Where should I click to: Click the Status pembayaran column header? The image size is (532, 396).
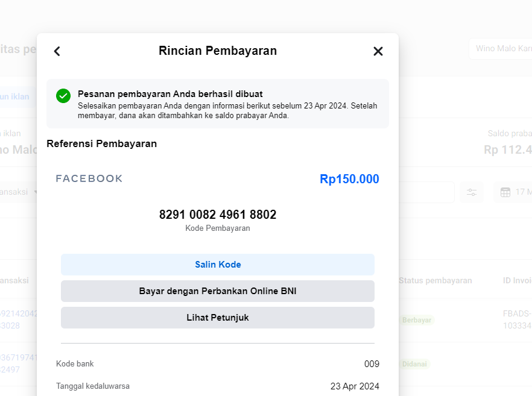pyautogui.click(x=435, y=280)
